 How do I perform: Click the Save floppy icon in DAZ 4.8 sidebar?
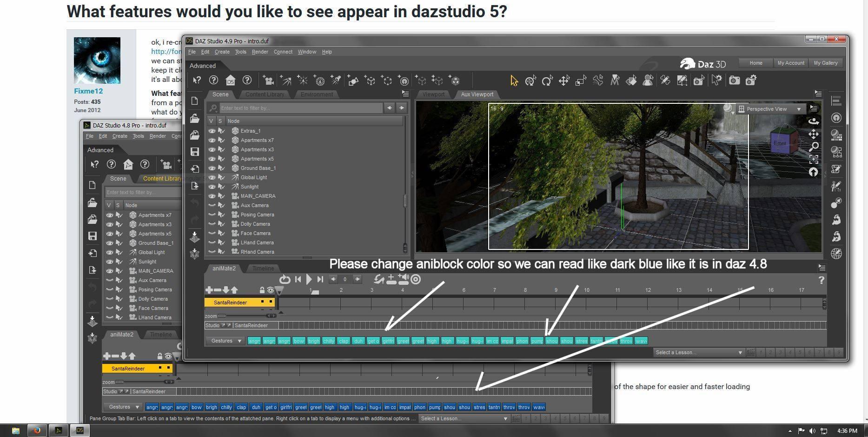93,236
